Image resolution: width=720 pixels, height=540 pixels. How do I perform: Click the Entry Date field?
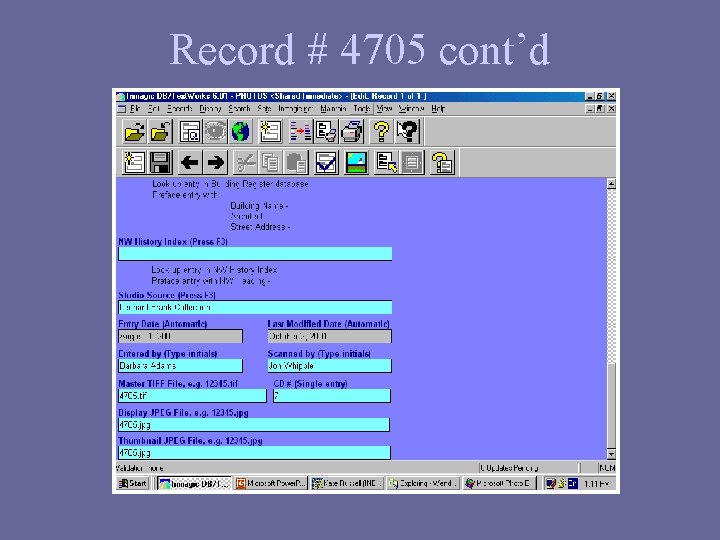(180, 337)
